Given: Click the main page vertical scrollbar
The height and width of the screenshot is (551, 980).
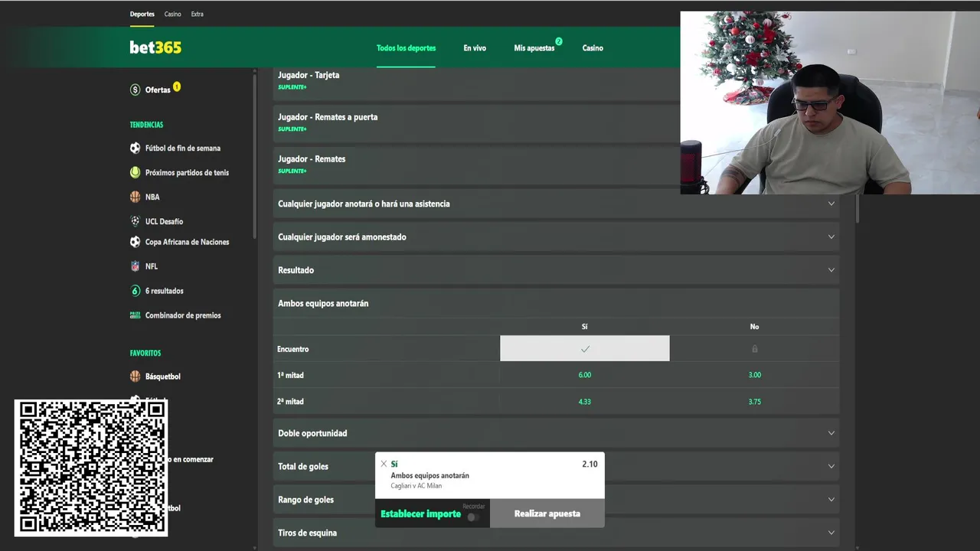Looking at the screenshot, I should click(x=857, y=208).
